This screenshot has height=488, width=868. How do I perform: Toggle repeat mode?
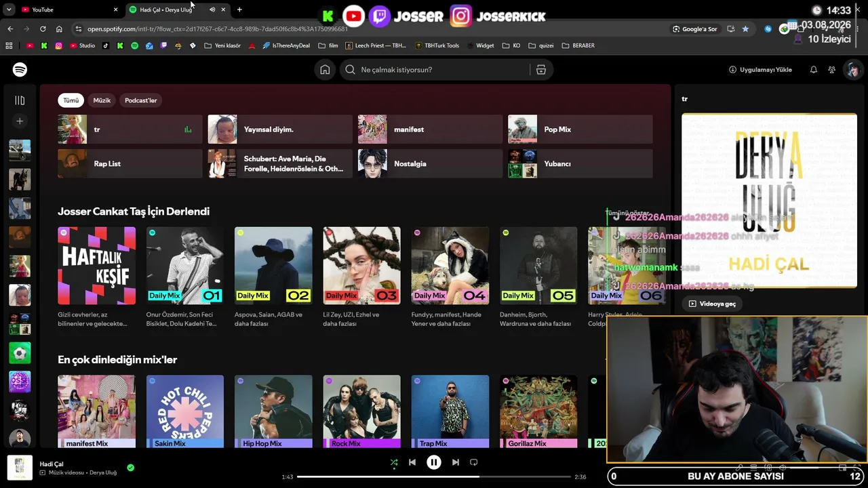click(474, 462)
